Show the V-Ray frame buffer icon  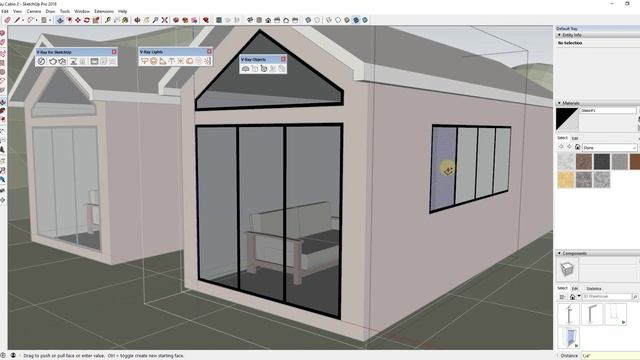coord(94,61)
